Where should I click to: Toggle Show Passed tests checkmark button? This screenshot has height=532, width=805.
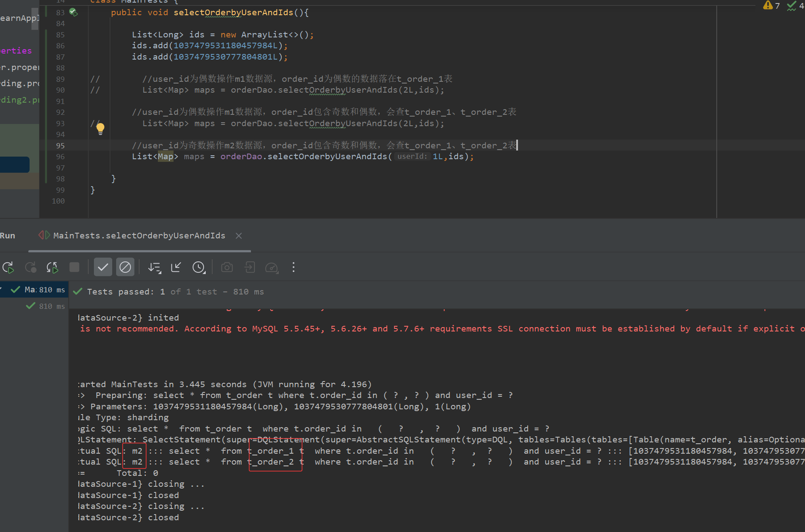coord(103,267)
